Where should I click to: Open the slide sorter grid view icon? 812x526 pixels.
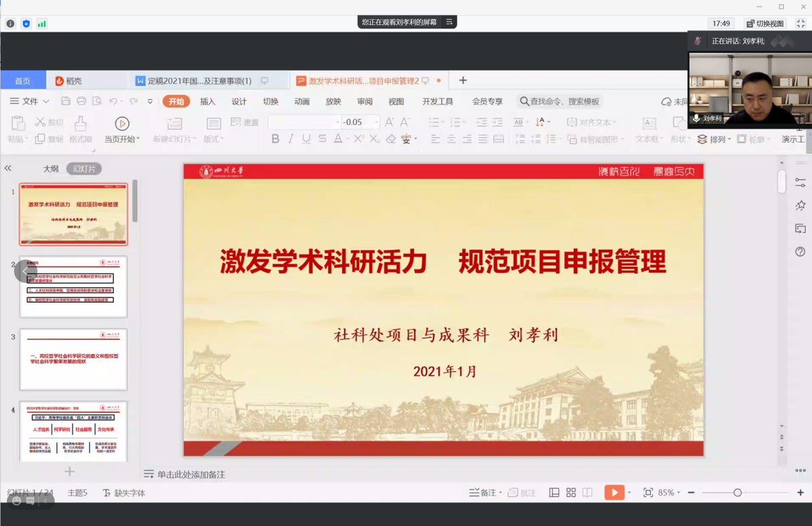(571, 493)
